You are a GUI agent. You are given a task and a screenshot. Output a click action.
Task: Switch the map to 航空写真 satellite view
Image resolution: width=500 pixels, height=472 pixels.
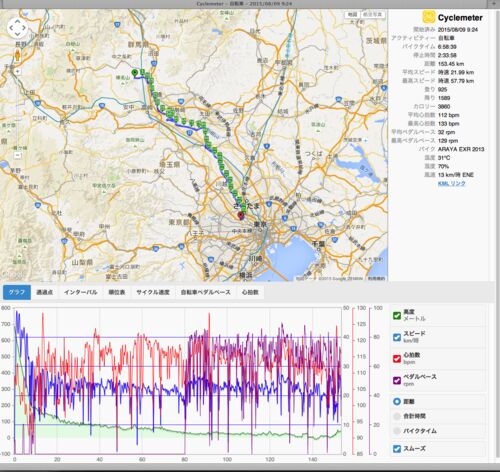coord(372,14)
